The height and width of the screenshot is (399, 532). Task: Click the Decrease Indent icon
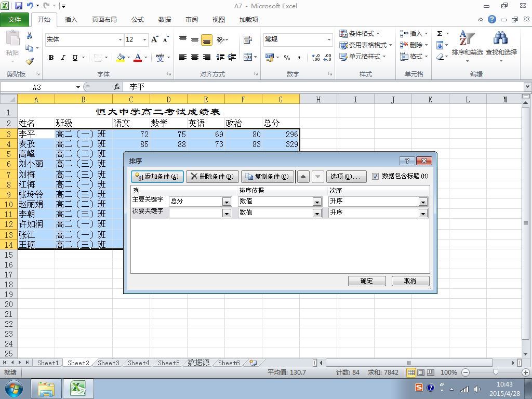pyautogui.click(x=220, y=57)
